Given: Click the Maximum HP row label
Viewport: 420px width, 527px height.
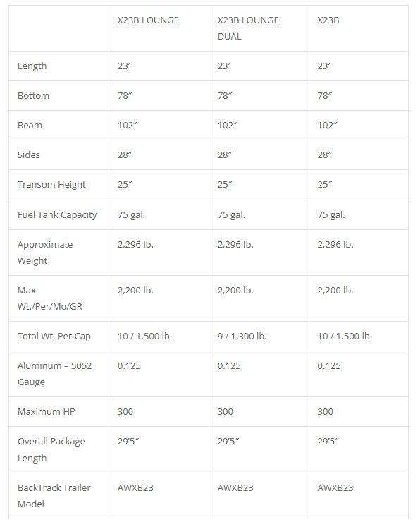Looking at the screenshot, I should pyautogui.click(x=47, y=411).
